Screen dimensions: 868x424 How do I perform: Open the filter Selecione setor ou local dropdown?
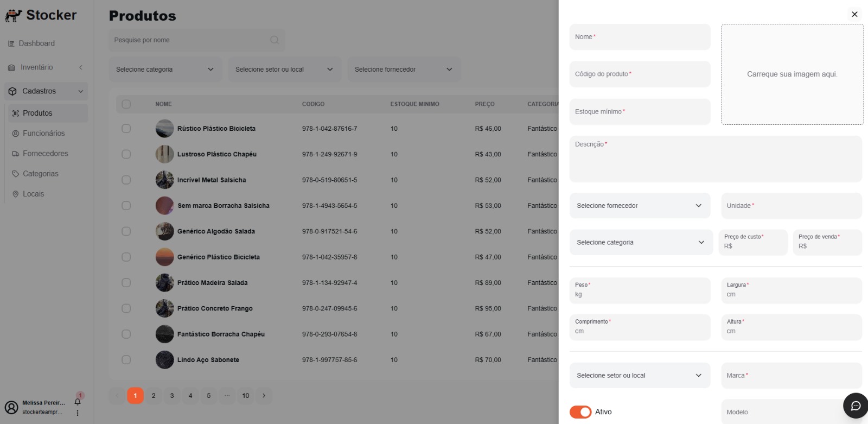(x=285, y=69)
